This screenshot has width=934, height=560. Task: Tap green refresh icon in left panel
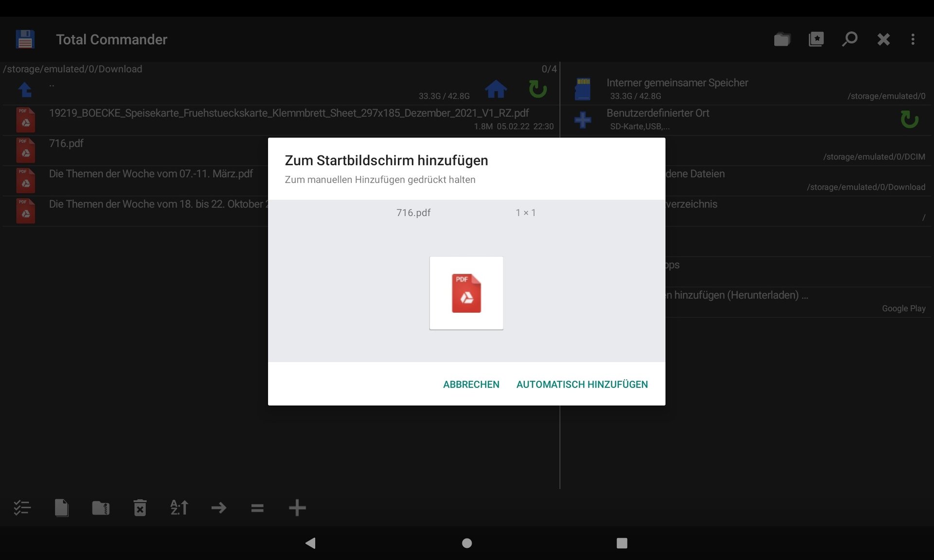(538, 89)
